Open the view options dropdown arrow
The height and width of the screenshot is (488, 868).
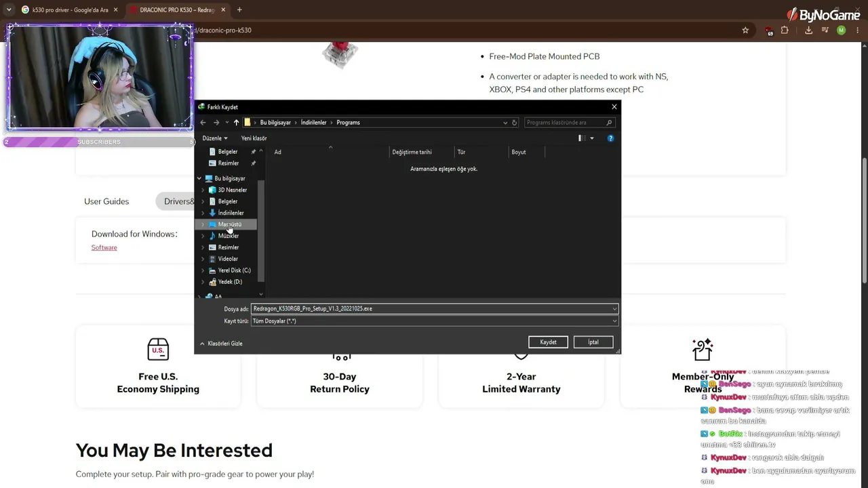coord(592,138)
